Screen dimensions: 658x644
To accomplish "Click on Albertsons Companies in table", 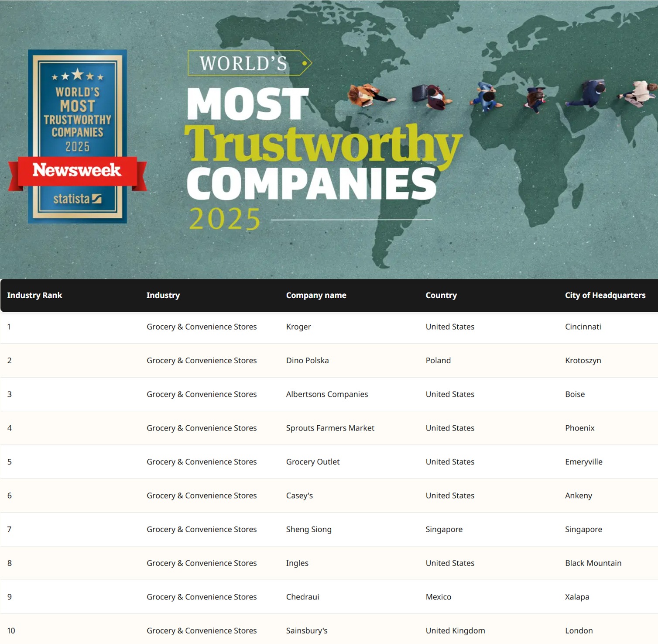I will (x=327, y=394).
